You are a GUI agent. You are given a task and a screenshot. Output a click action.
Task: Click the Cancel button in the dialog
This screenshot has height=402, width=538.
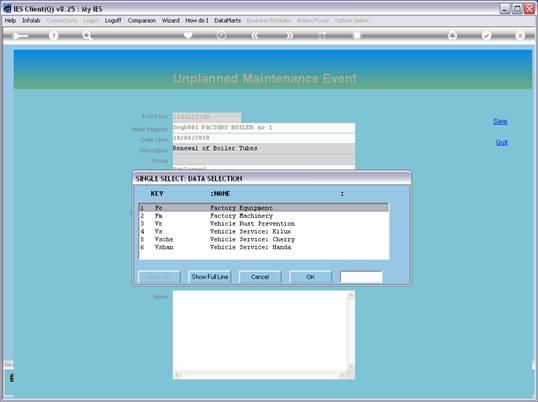coord(260,277)
